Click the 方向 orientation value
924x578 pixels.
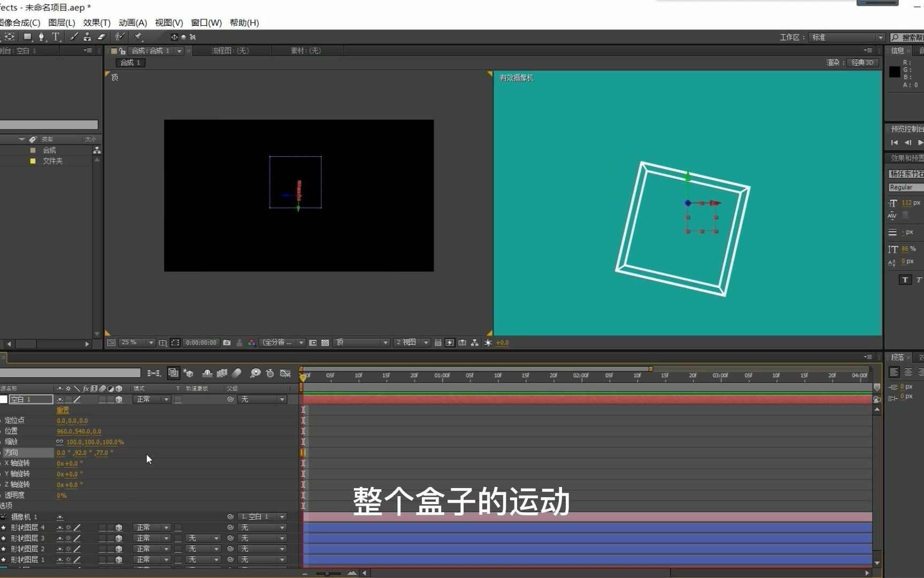(84, 453)
